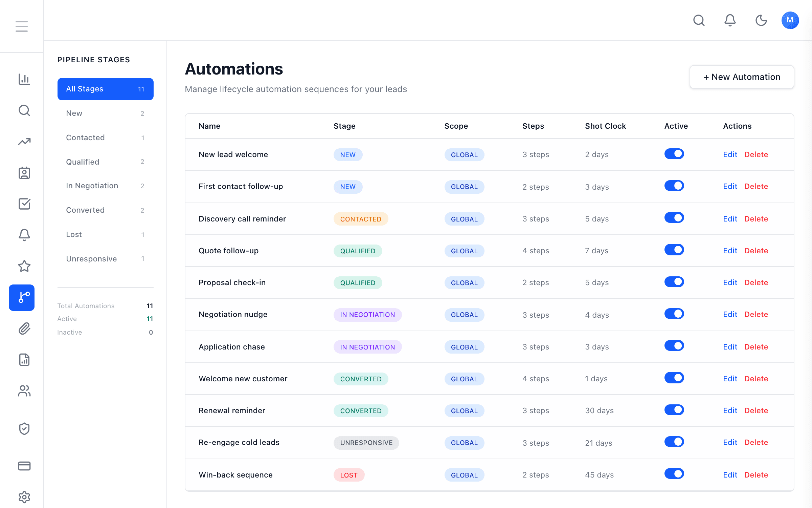Click the New Automation button
Viewport: 812px width, 508px height.
tap(742, 77)
